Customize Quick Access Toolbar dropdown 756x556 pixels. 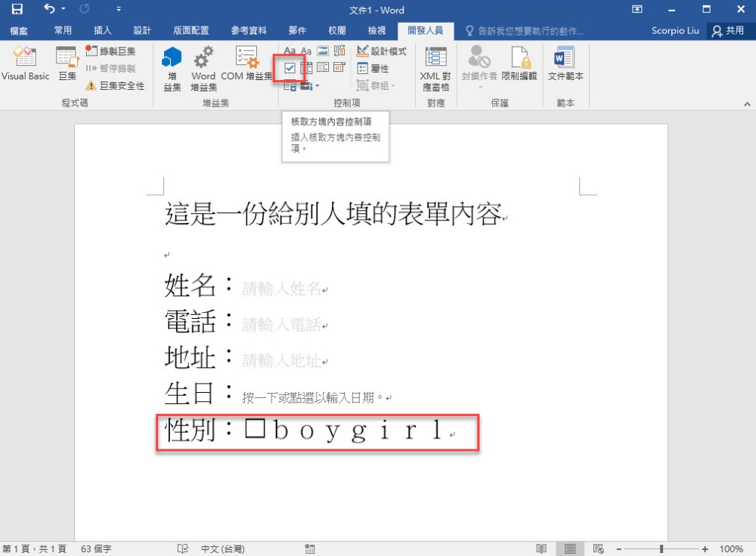119,9
